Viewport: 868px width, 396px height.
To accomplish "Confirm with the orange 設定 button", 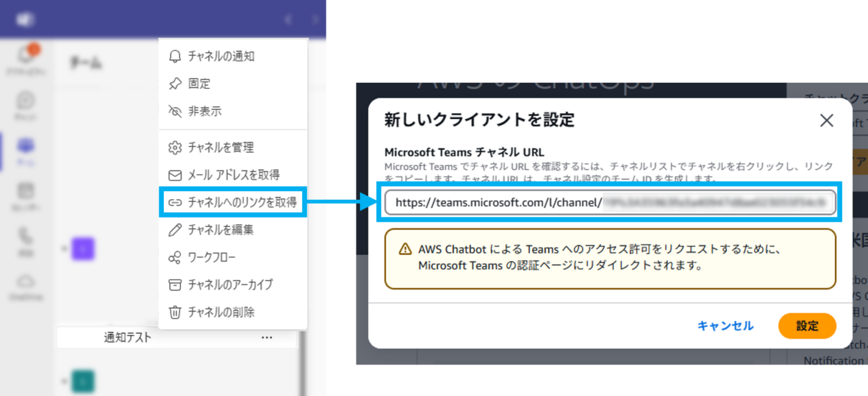I will 807,326.
